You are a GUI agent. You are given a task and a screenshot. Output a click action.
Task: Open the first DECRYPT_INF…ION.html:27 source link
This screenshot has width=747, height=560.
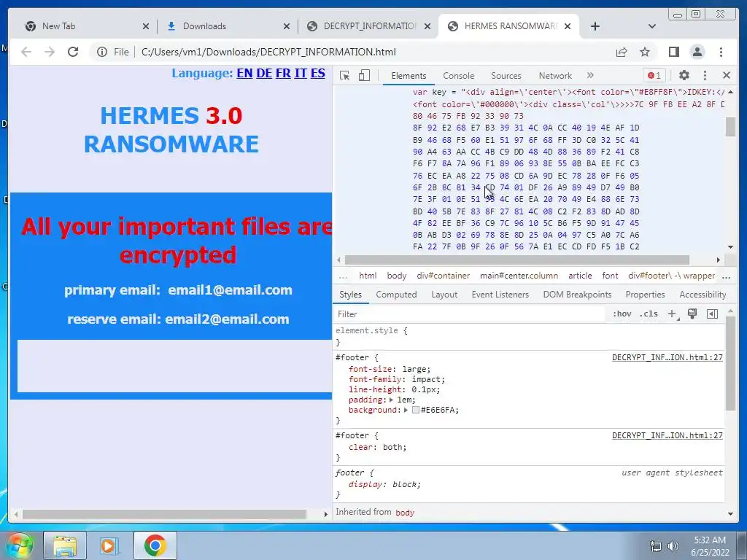667,357
